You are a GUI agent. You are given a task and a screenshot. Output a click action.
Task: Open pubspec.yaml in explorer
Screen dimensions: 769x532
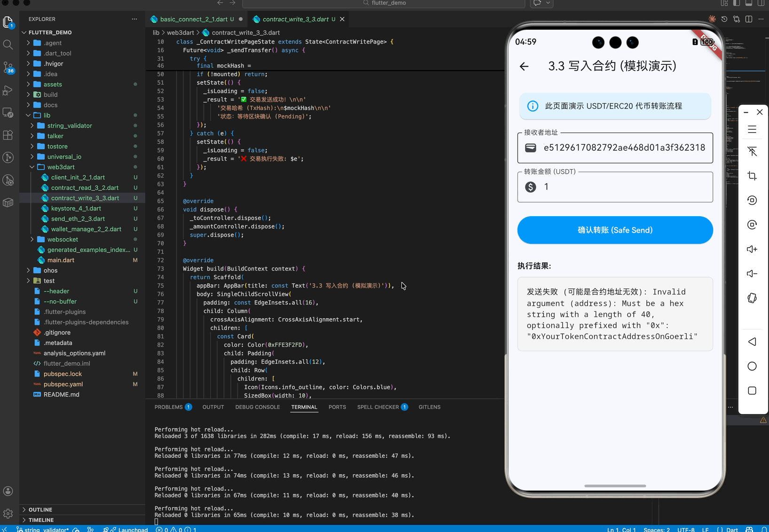click(63, 384)
